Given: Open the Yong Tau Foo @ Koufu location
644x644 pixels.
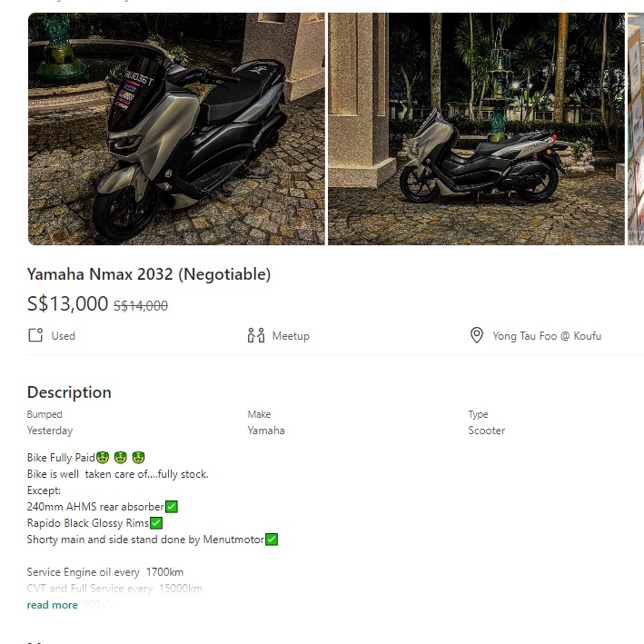Looking at the screenshot, I should (x=546, y=335).
